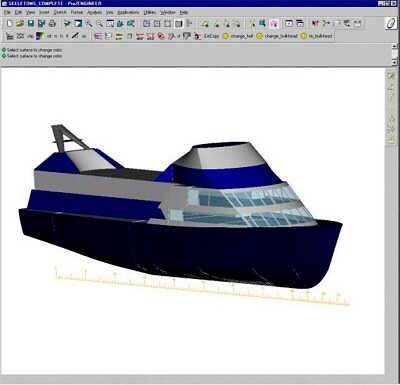400x385 pixels.
Task: Select the wireframe display icon
Action: click(x=146, y=24)
